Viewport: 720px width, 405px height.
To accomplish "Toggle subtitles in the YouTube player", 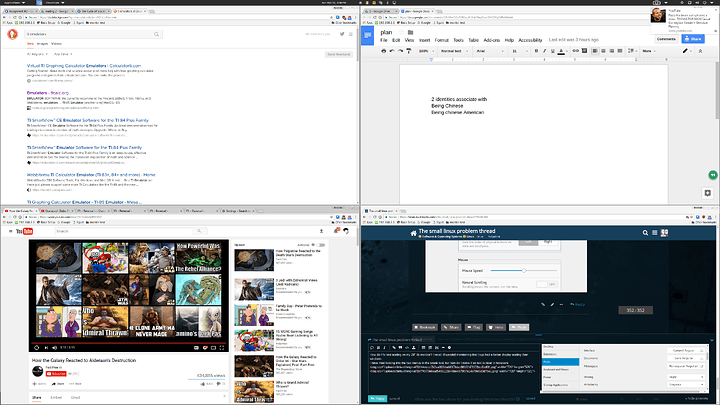I will coord(197,348).
